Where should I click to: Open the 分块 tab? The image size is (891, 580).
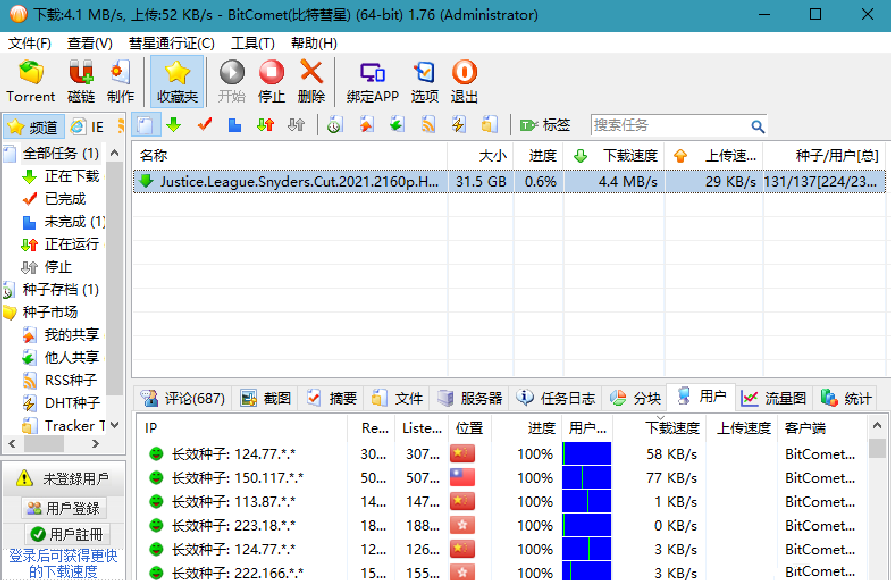635,399
